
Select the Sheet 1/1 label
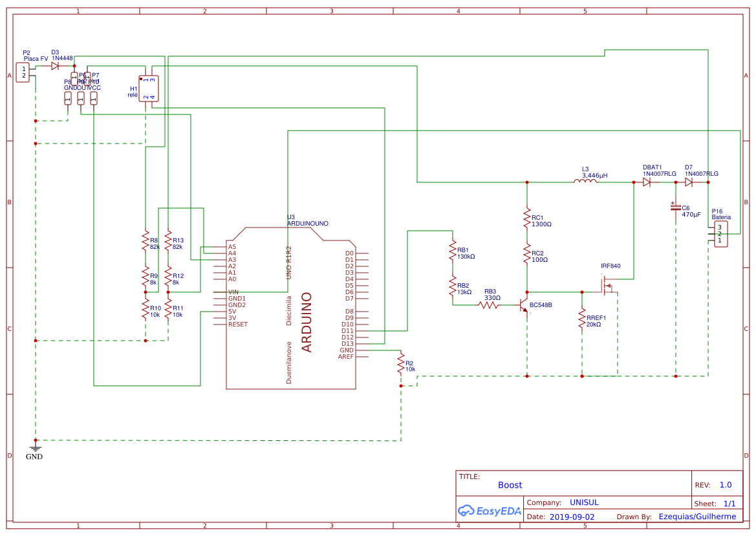[724, 502]
